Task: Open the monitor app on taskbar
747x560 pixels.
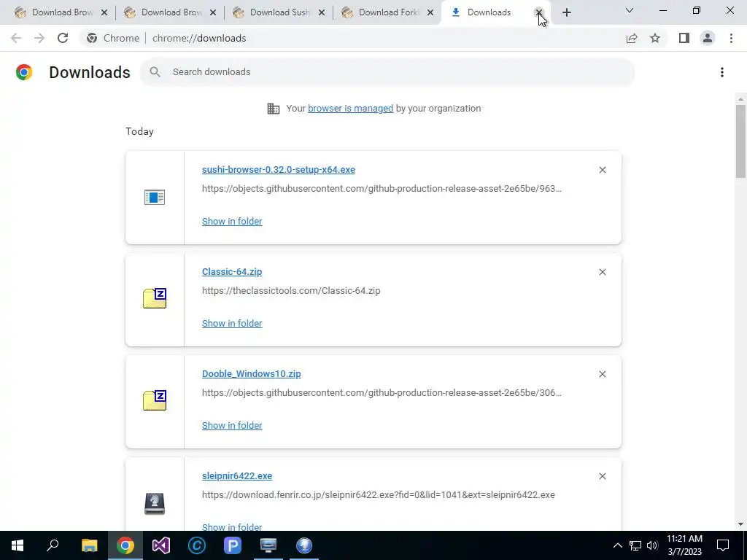Action: pos(268,545)
